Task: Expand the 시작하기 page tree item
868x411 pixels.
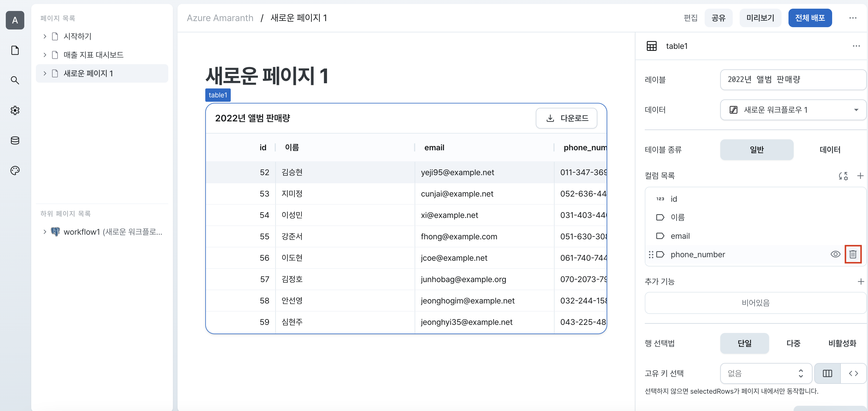Action: pyautogui.click(x=45, y=36)
